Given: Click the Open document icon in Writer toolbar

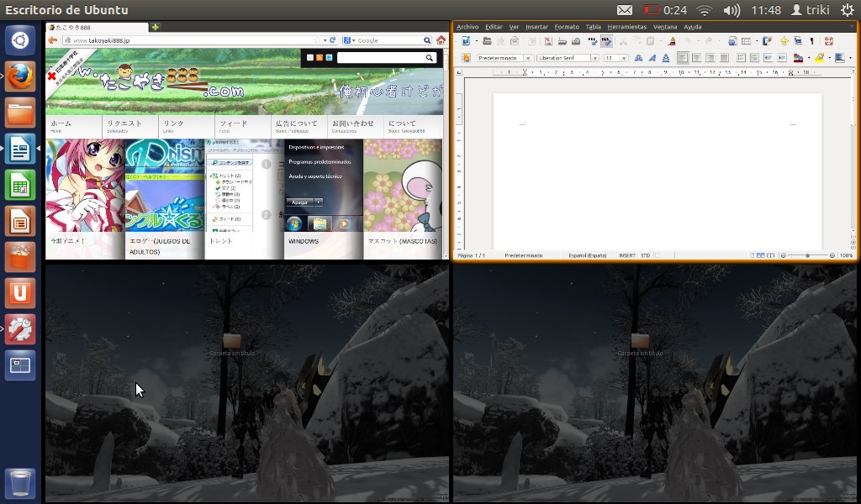Looking at the screenshot, I should click(x=487, y=41).
